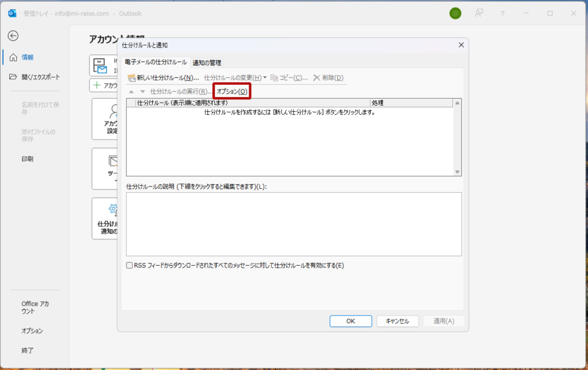Click the help question mark icon
Screen dimensions: 588x370
click(x=502, y=13)
